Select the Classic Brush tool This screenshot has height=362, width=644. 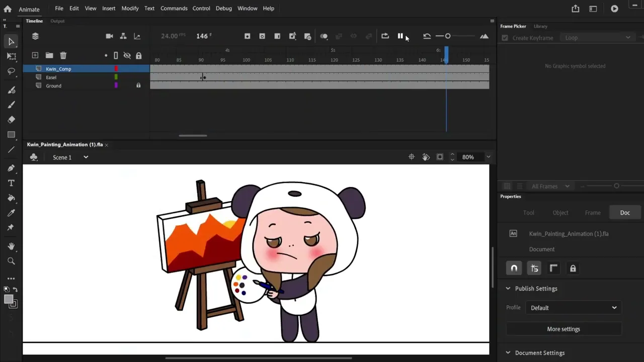(11, 105)
